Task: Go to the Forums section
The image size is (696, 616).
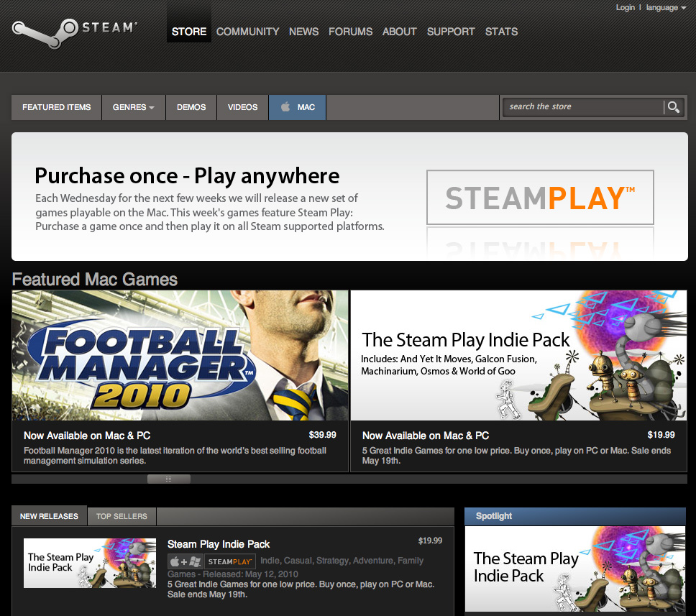Action: tap(350, 32)
